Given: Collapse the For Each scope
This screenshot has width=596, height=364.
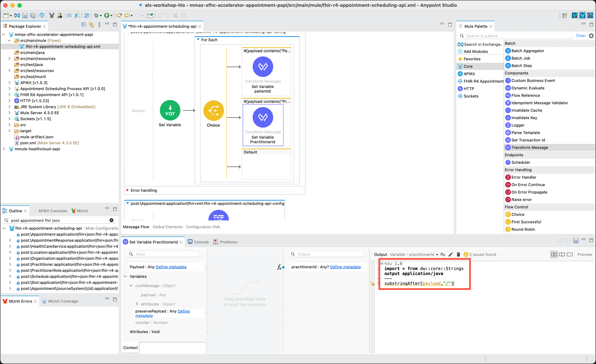Looking at the screenshot, I should click(198, 40).
